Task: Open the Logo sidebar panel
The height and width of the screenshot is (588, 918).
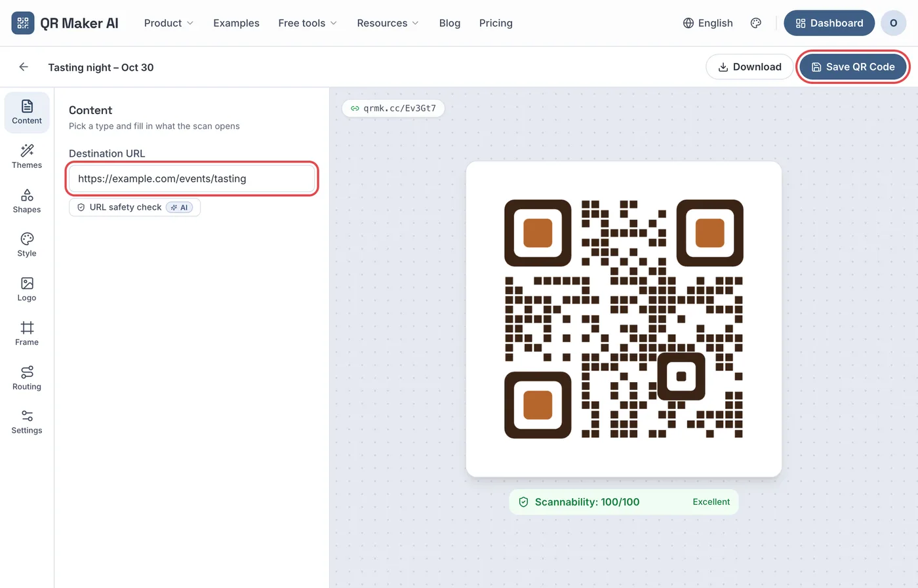Action: pos(27,290)
